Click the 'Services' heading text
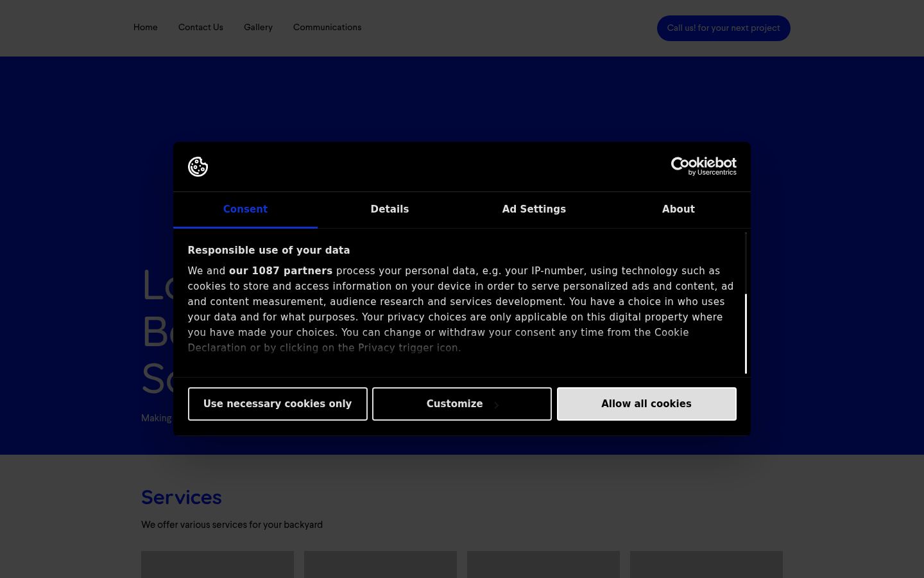 182,497
